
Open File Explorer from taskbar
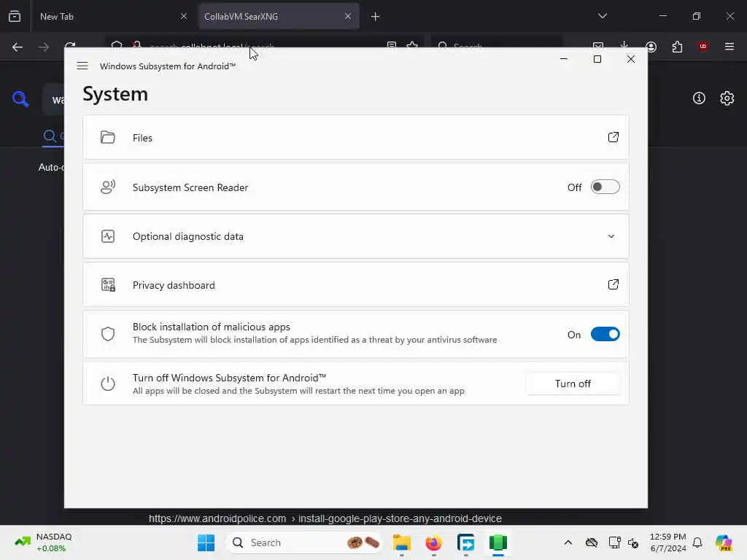pos(402,542)
